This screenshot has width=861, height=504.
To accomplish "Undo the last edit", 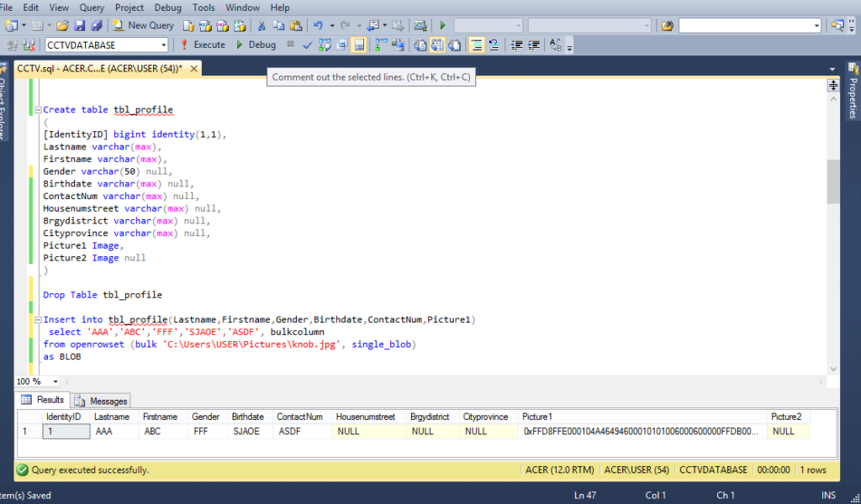I will pos(319,25).
